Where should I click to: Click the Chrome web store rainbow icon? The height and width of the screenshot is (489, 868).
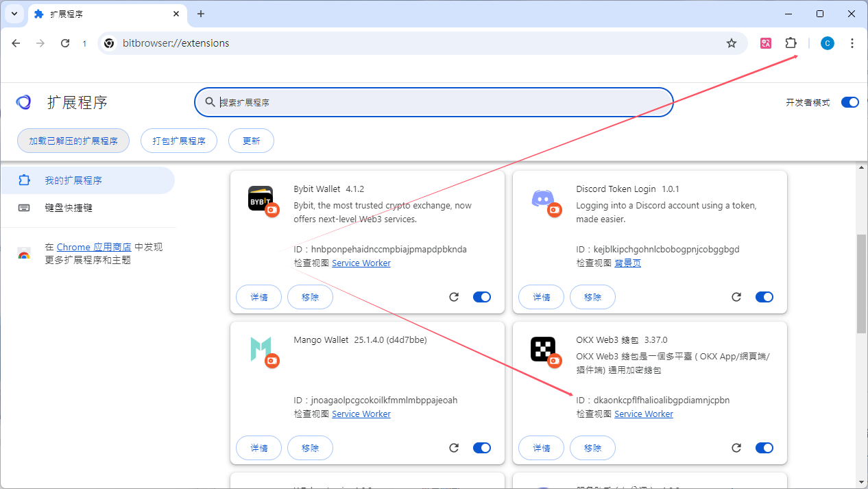tap(24, 254)
